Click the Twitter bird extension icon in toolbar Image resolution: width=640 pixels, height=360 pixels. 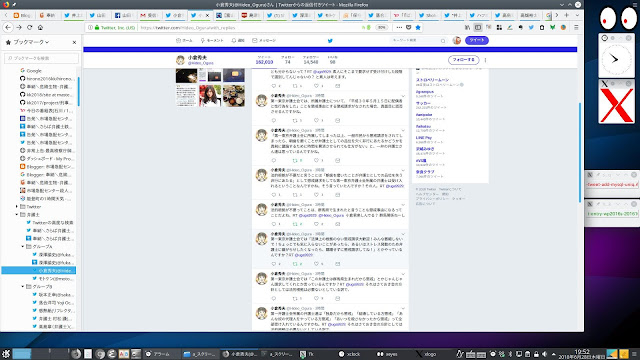tap(531, 27)
